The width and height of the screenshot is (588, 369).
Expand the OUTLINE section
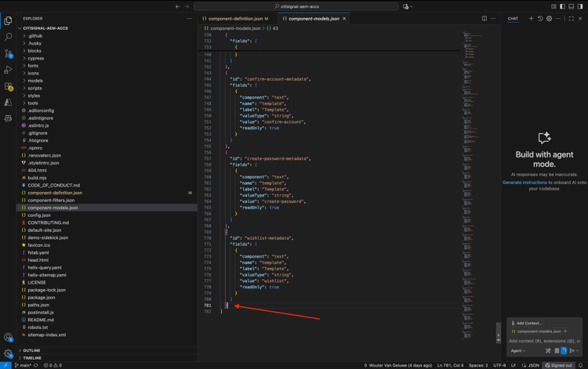pyautogui.click(x=31, y=350)
